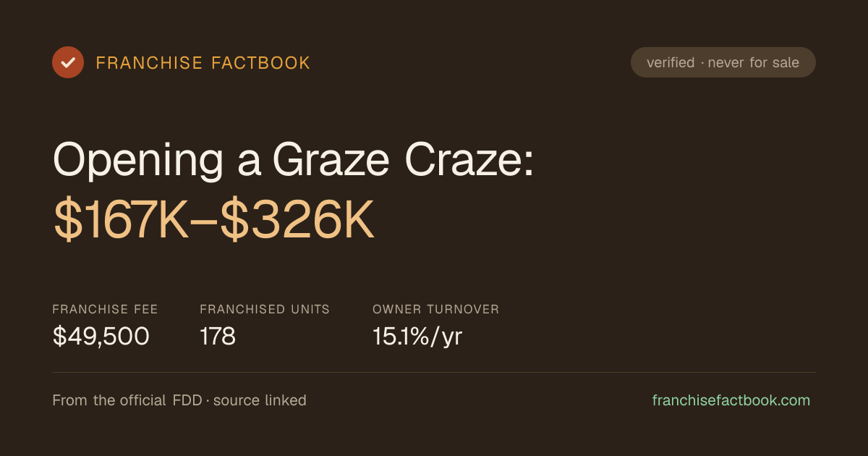The width and height of the screenshot is (868, 456).
Task: Select the verified never for sale badge
Action: [723, 62]
